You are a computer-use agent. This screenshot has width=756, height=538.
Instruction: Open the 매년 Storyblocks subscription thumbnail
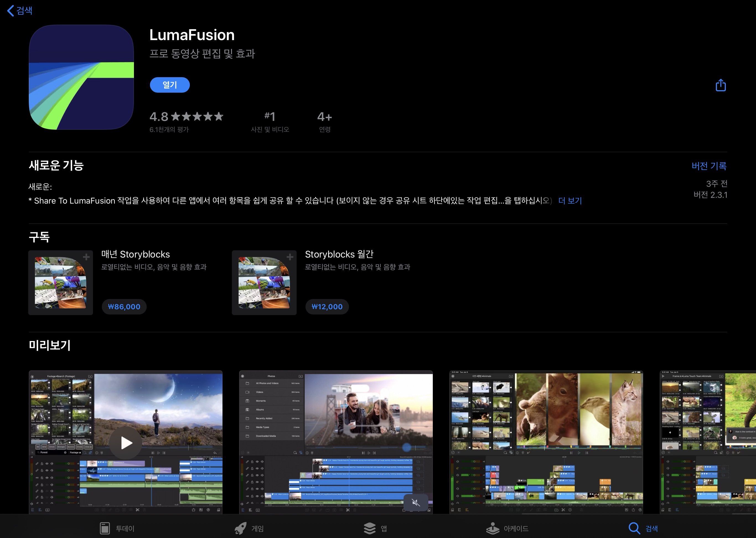click(61, 283)
